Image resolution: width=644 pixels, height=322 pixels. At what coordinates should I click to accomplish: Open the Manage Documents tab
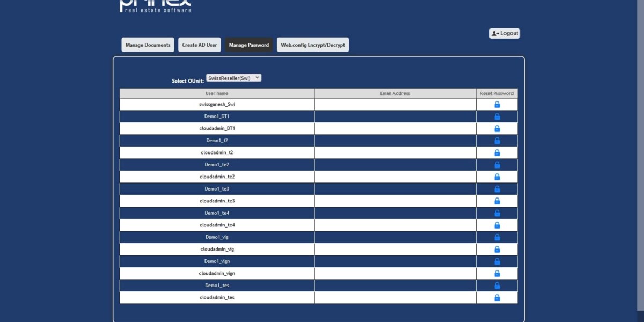click(x=148, y=45)
